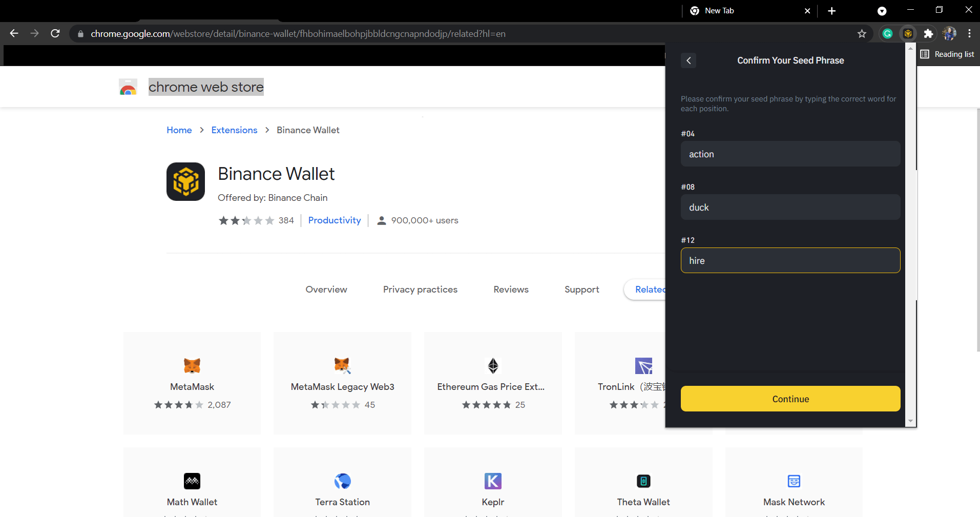The width and height of the screenshot is (980, 517).
Task: Click the Extensions puzzle-piece icon
Action: click(928, 33)
